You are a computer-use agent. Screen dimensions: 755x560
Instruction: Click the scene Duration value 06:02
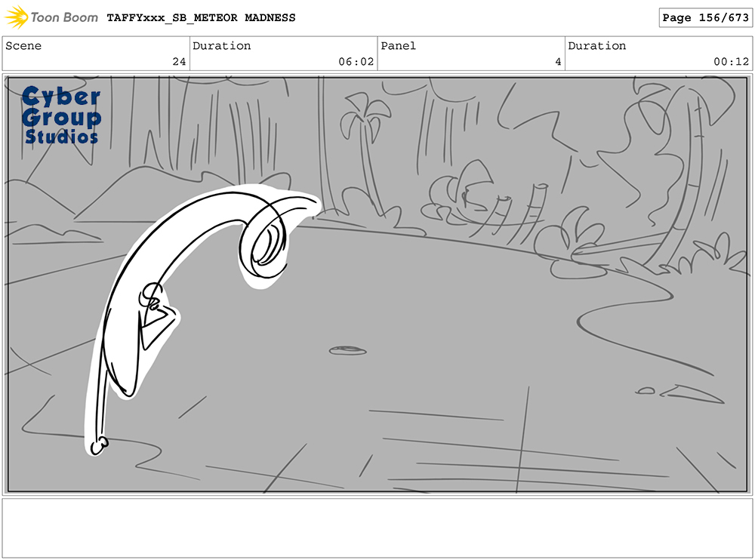click(356, 62)
